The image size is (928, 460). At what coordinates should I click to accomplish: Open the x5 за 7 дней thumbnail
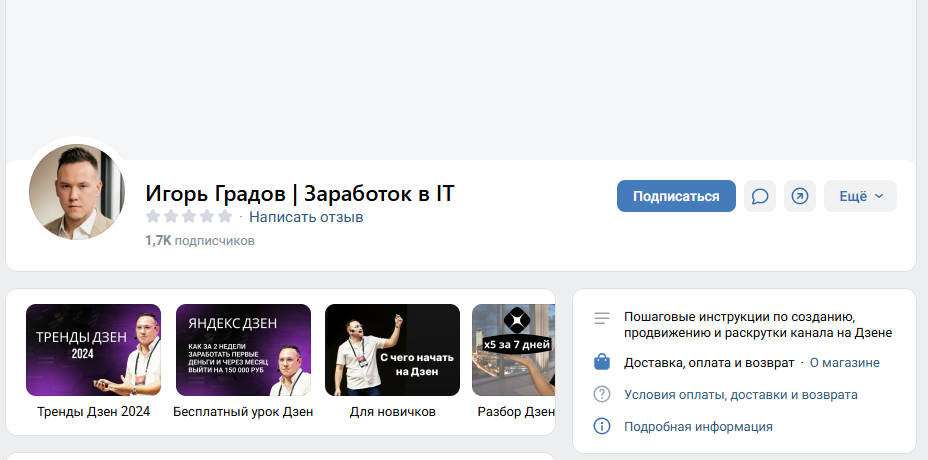pyautogui.click(x=513, y=350)
